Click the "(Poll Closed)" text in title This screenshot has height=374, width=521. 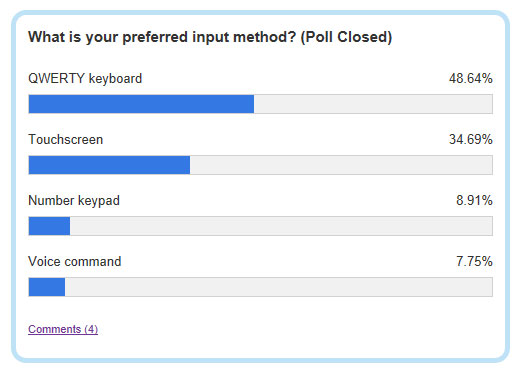click(346, 37)
